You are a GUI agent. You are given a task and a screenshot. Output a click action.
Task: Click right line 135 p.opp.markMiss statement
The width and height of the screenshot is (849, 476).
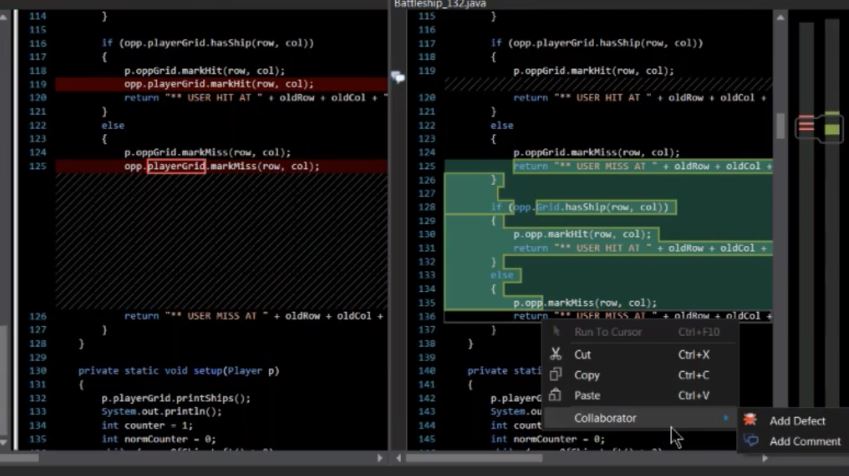[x=585, y=303]
